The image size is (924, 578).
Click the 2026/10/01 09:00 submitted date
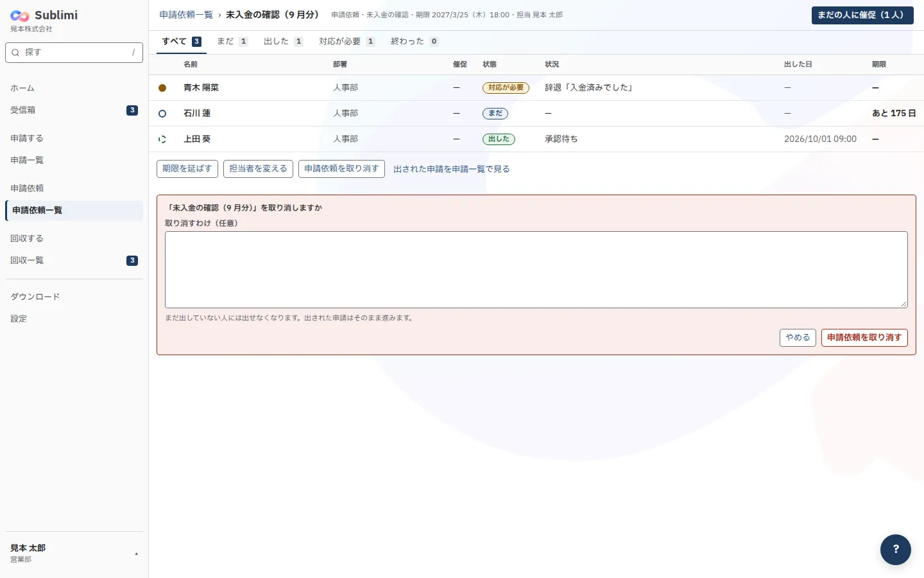click(x=820, y=139)
